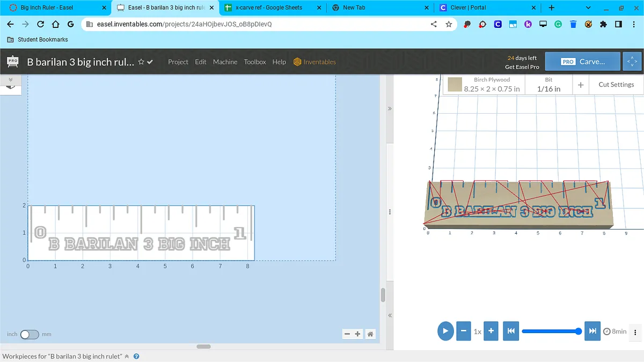Click the Carve button

582,62
